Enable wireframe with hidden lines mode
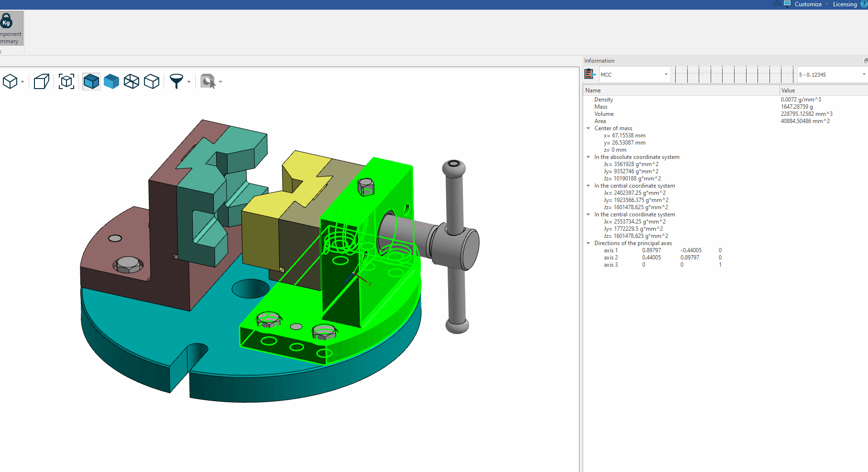The image size is (868, 472). coord(132,81)
